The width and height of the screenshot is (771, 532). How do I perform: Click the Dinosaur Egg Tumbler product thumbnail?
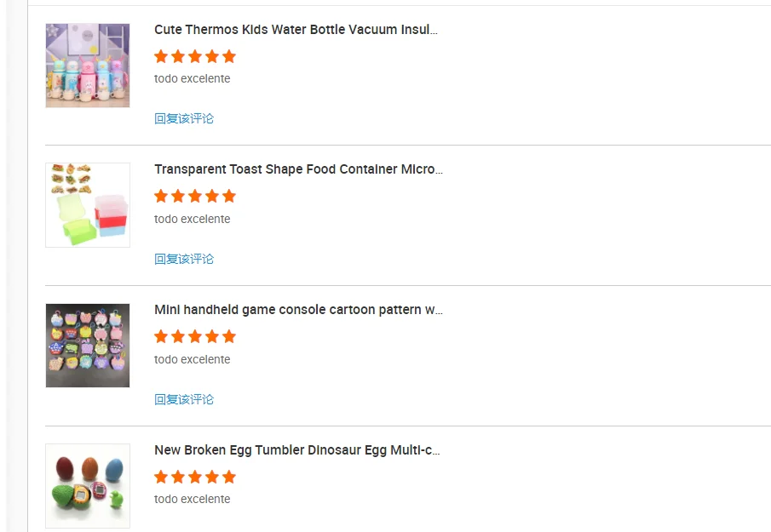click(x=88, y=486)
